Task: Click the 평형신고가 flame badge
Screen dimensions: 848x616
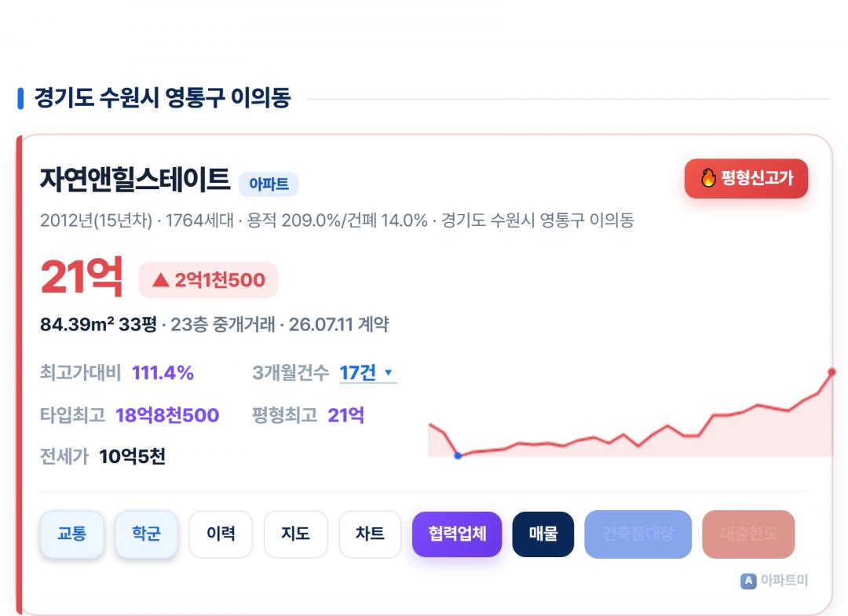Action: pos(746,178)
